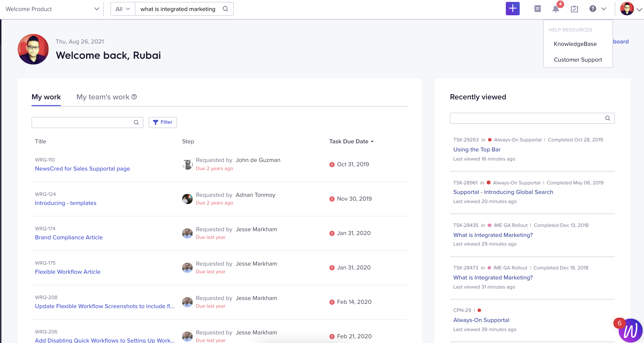This screenshot has width=644, height=343.
Task: Click red campaign dot in TSK-29263 row
Action: [490, 140]
